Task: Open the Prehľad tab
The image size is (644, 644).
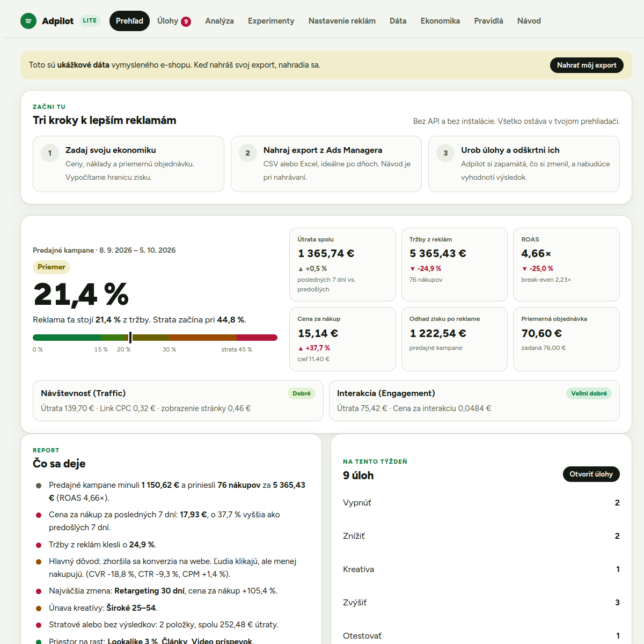Action: (x=129, y=21)
